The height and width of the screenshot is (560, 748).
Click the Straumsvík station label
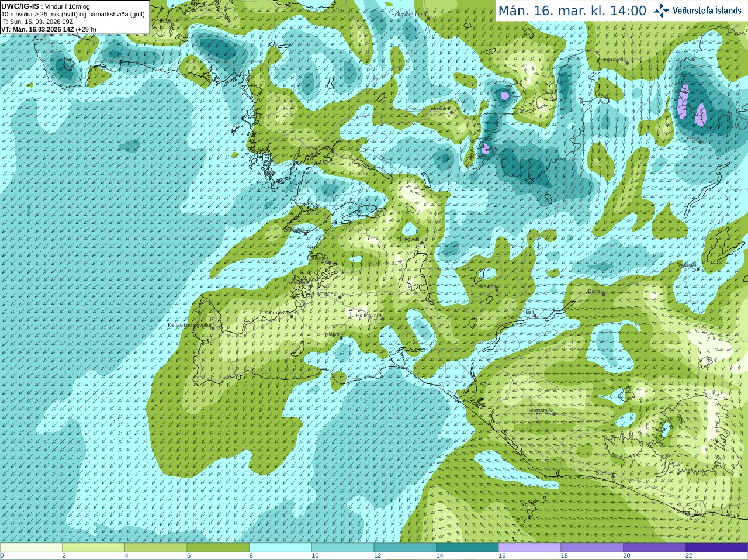pos(278,313)
